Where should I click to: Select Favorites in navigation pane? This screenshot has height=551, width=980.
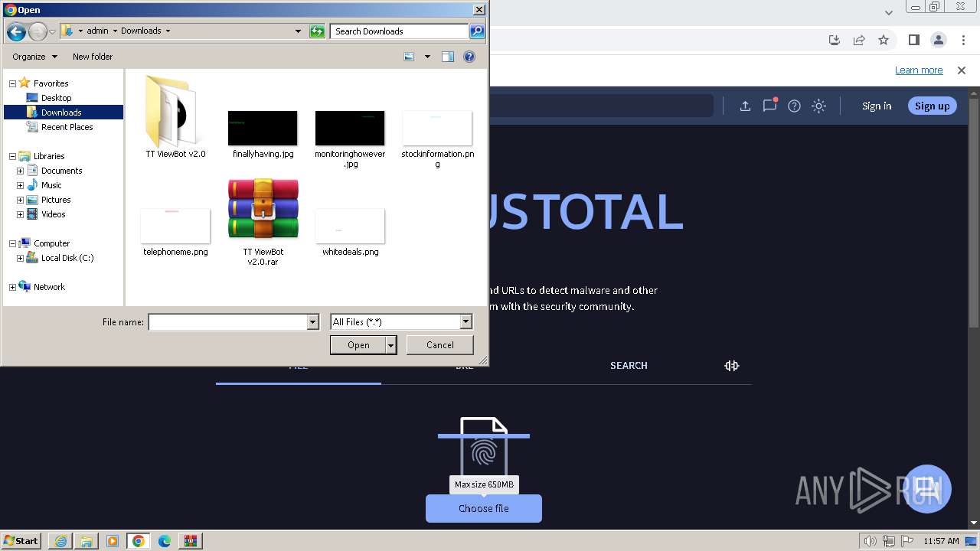(51, 83)
